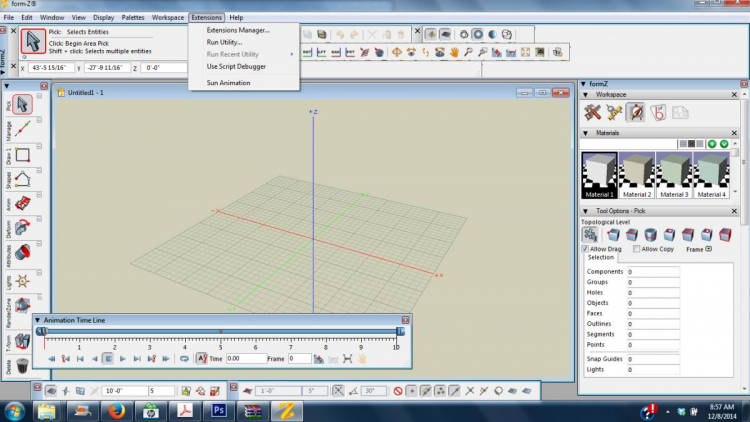The image size is (750, 422).
Task: Enable the Allow Copy checkbox
Action: [x=636, y=248]
